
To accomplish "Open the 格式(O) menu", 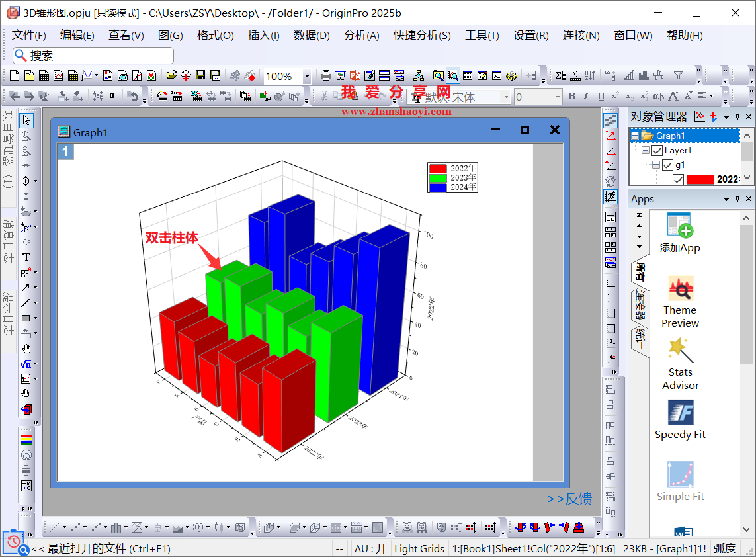I will (x=215, y=36).
